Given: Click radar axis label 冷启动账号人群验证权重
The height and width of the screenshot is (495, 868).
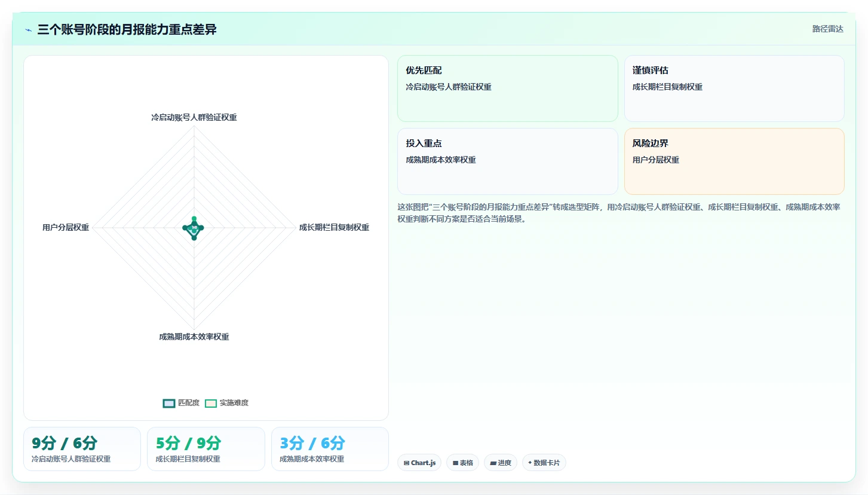Looking at the screenshot, I should coord(194,118).
